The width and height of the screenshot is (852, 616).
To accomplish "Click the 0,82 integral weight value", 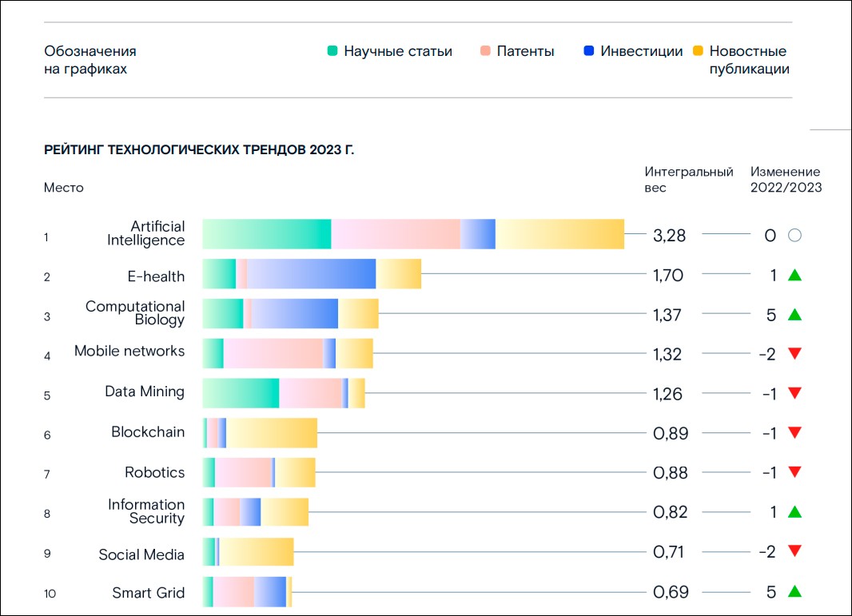I will pyautogui.click(x=670, y=512).
